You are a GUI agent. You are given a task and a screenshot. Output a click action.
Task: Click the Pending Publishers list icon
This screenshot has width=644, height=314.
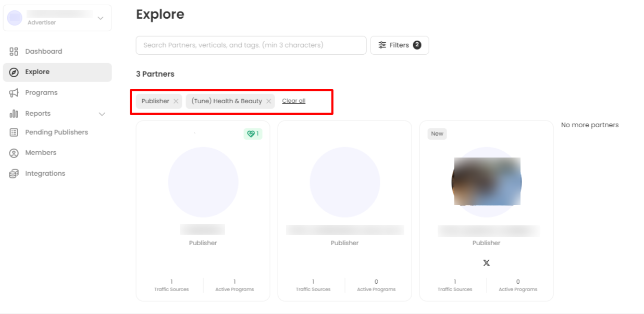(x=14, y=132)
